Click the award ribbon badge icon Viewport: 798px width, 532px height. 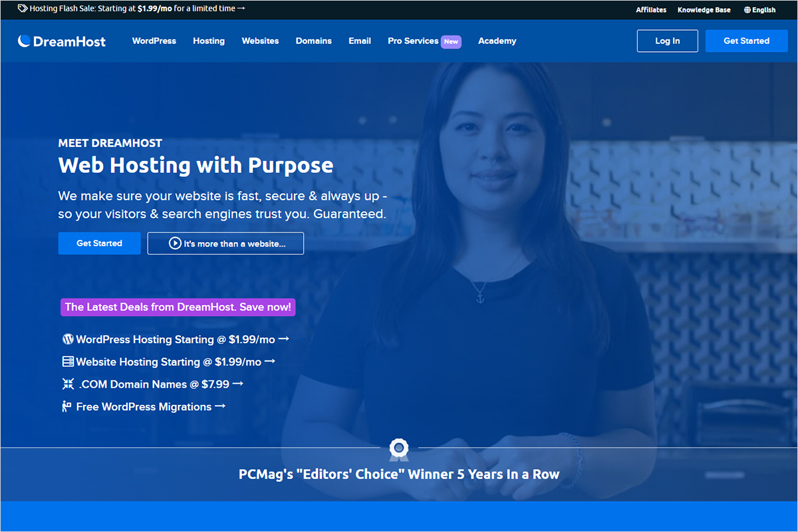(x=399, y=449)
